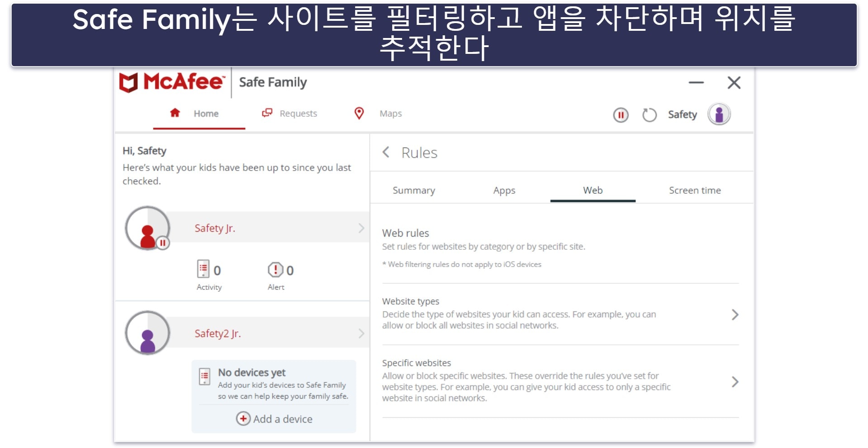This screenshot has height=448, width=868.
Task: Click the McAfee shield logo
Action: (128, 82)
